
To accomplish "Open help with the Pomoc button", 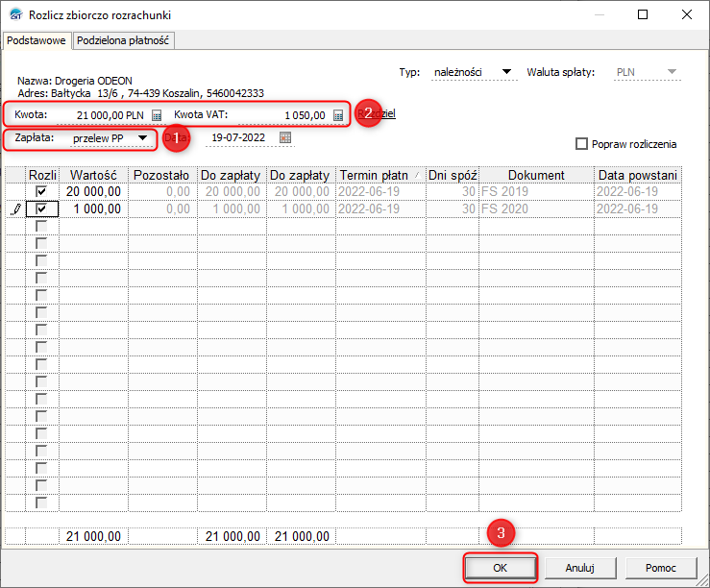I will pyautogui.click(x=661, y=568).
